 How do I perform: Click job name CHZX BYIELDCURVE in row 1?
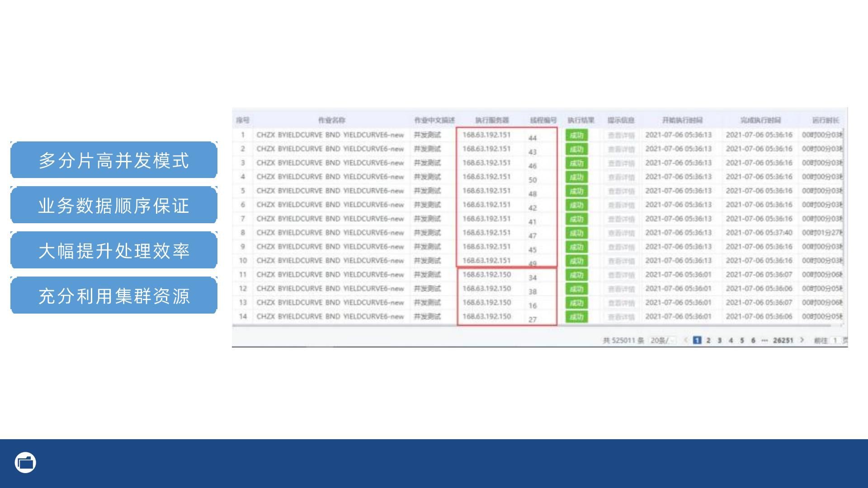coord(330,135)
